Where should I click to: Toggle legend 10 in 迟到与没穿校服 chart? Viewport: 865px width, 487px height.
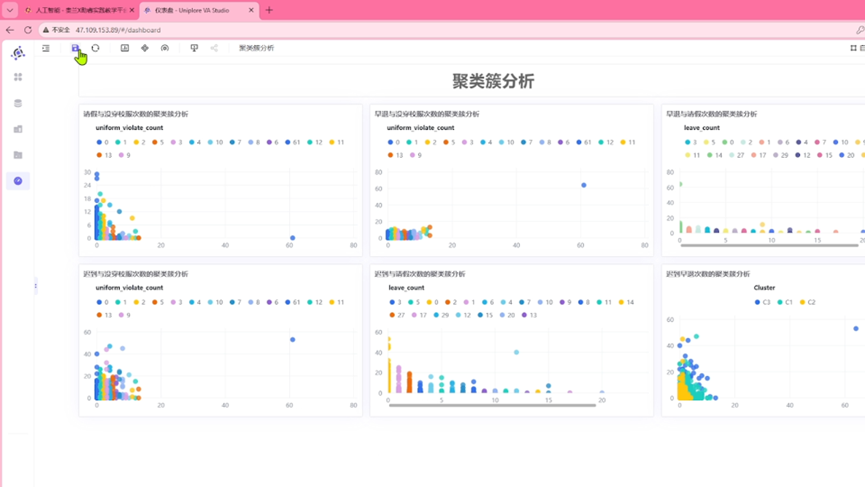pyautogui.click(x=215, y=302)
